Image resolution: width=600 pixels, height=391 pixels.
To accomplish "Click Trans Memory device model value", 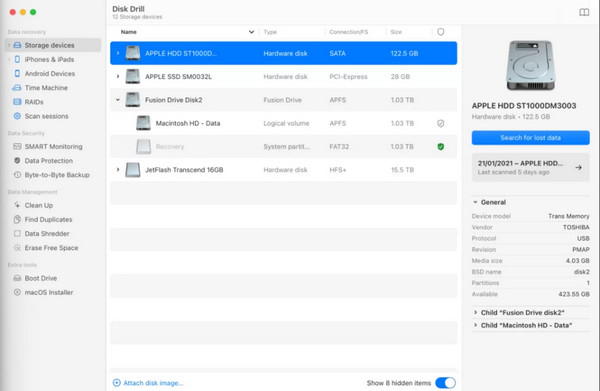I will pos(569,216).
